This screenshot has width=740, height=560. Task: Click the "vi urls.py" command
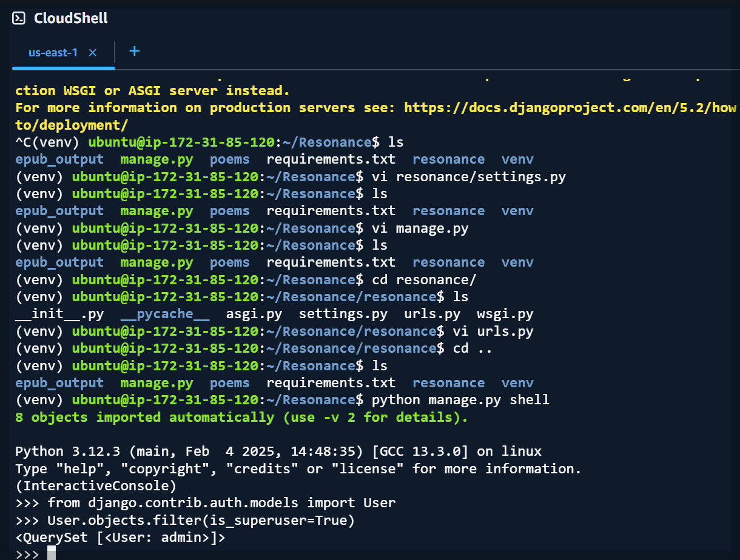(x=493, y=332)
